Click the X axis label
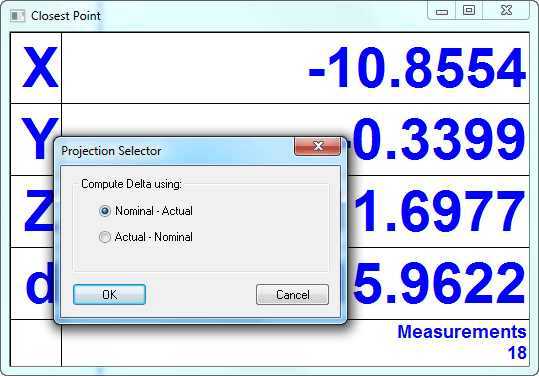The width and height of the screenshot is (539, 376). point(40,68)
